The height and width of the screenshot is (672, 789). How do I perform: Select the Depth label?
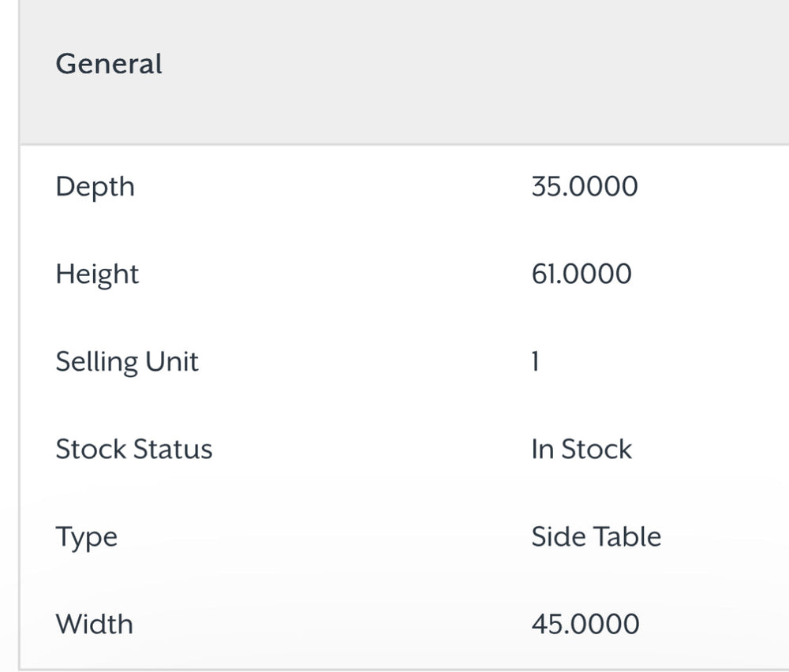pyautogui.click(x=95, y=187)
